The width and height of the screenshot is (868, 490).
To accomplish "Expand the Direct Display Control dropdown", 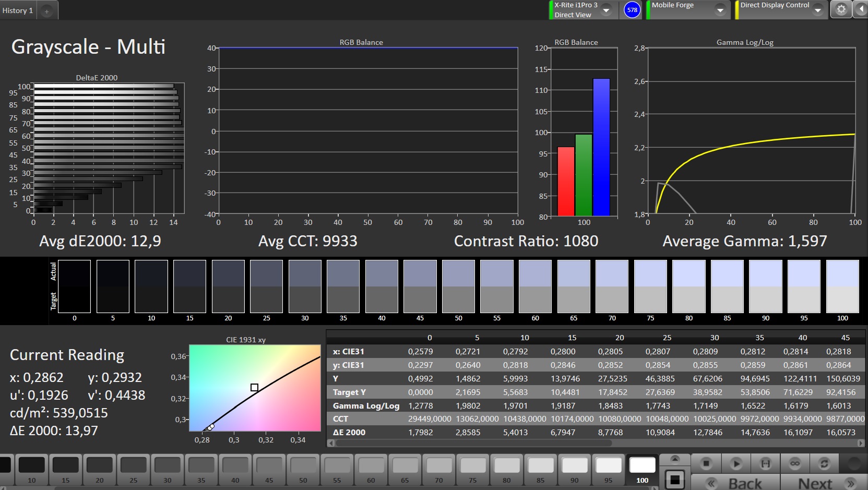I will [x=817, y=10].
